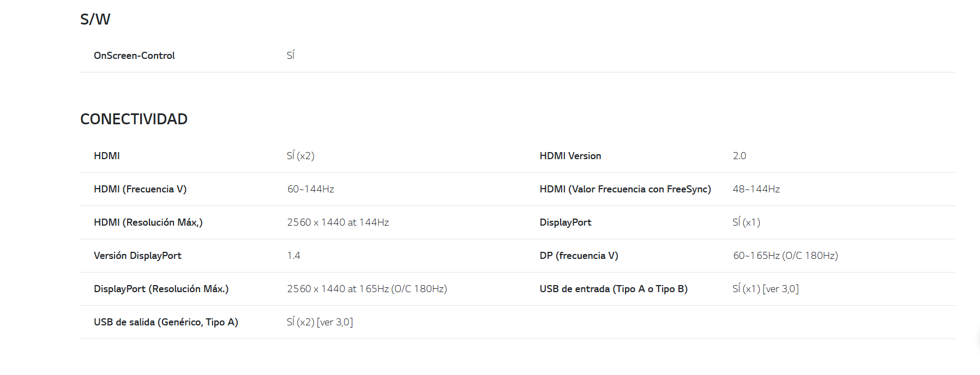Click the DP (frecuencia V) label
980x375 pixels.
point(579,256)
